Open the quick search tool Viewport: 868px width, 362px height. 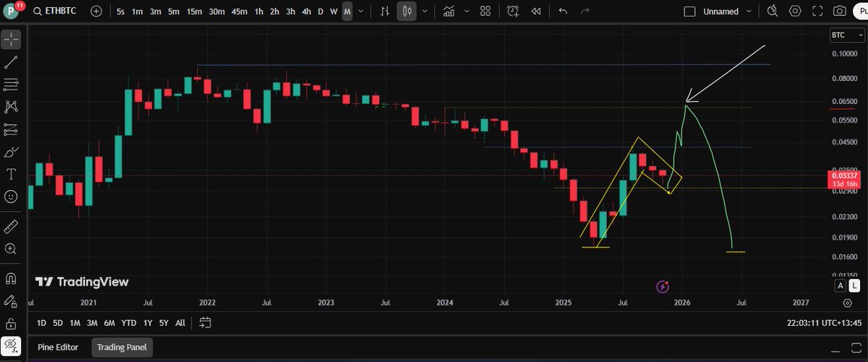(773, 12)
